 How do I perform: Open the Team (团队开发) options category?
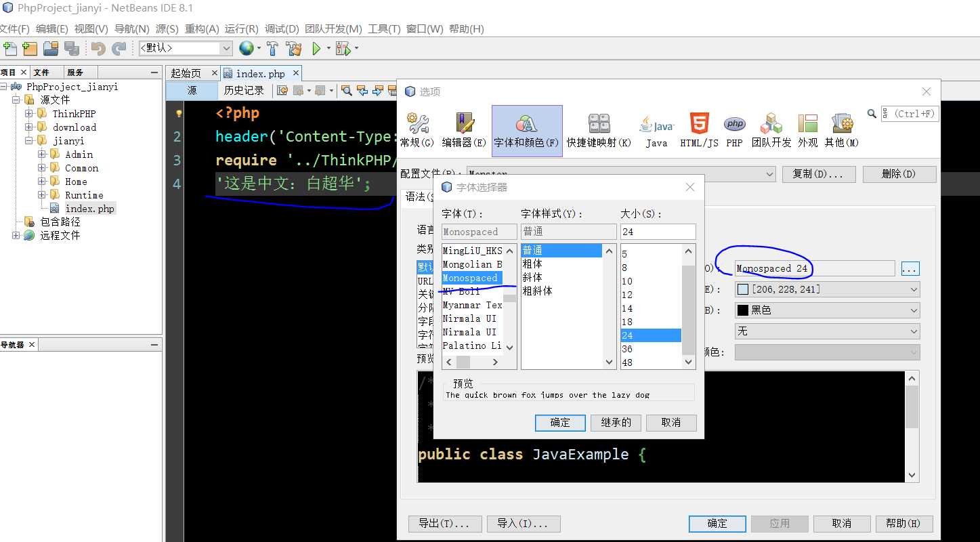(x=771, y=131)
